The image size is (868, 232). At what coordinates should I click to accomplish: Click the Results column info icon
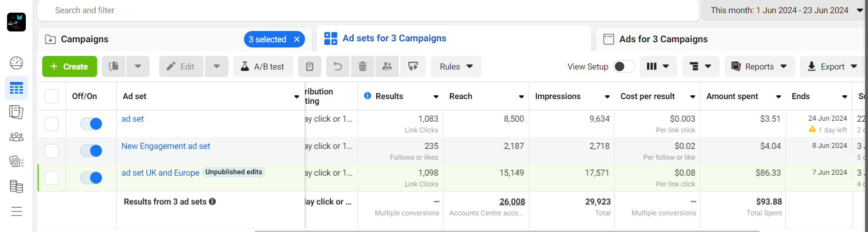coord(368,96)
